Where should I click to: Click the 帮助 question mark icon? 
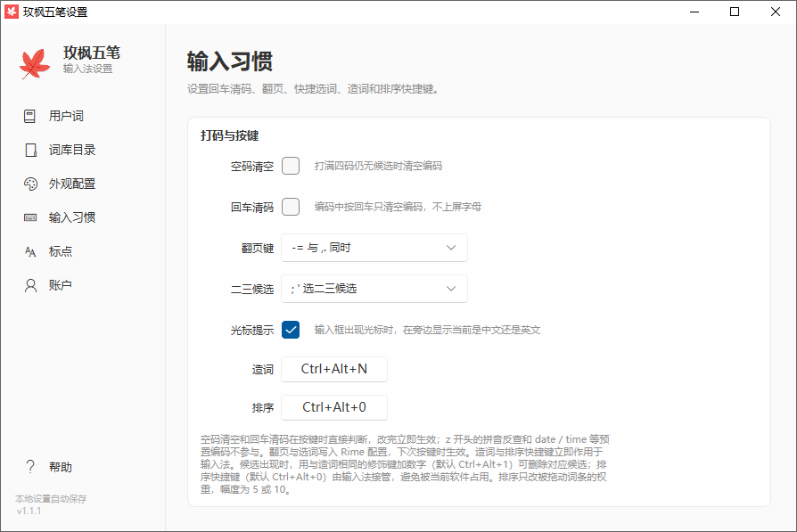tap(30, 467)
